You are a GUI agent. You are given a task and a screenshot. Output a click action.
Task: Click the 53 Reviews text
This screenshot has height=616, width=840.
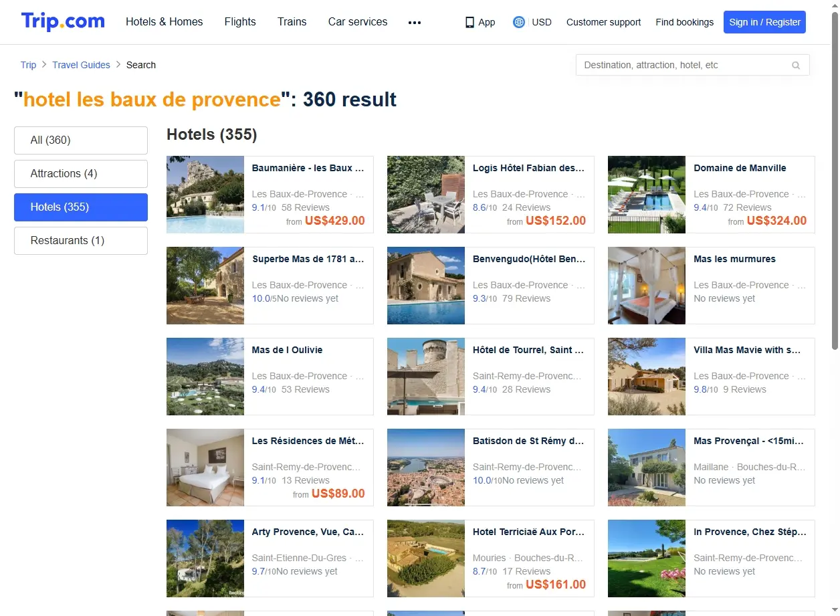306,389
